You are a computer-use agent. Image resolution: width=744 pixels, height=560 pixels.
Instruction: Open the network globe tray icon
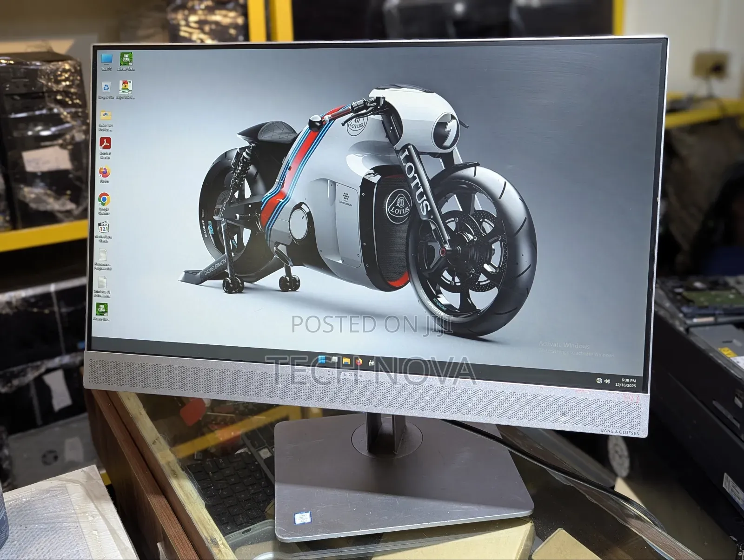(x=599, y=381)
